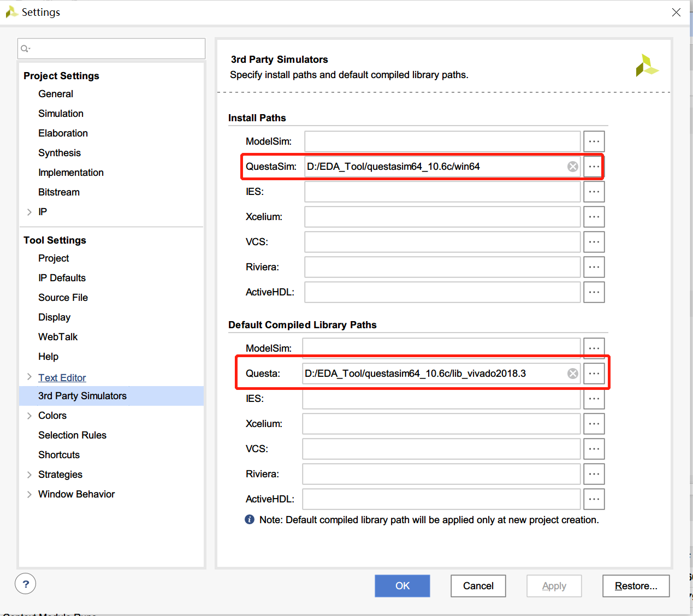Focus the settings search box
Image resolution: width=693 pixels, height=616 pixels.
point(111,49)
